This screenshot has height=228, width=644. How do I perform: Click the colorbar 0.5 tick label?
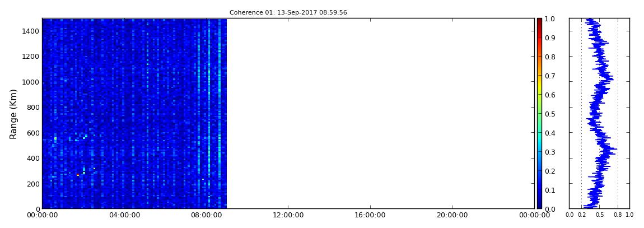point(549,114)
